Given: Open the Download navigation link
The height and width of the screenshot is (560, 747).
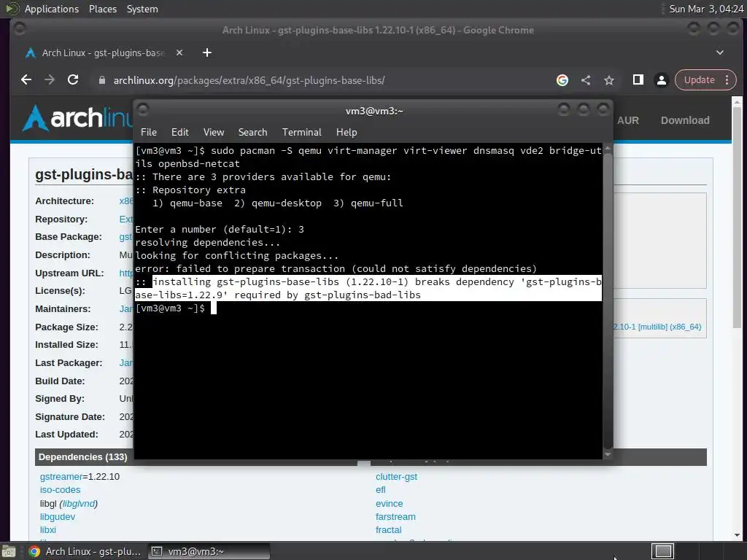Looking at the screenshot, I should [684, 120].
